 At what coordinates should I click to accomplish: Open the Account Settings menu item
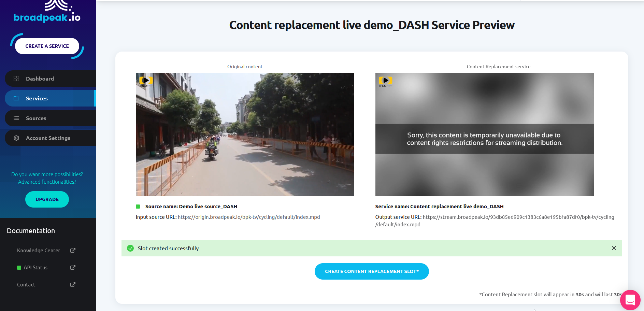tap(51, 138)
